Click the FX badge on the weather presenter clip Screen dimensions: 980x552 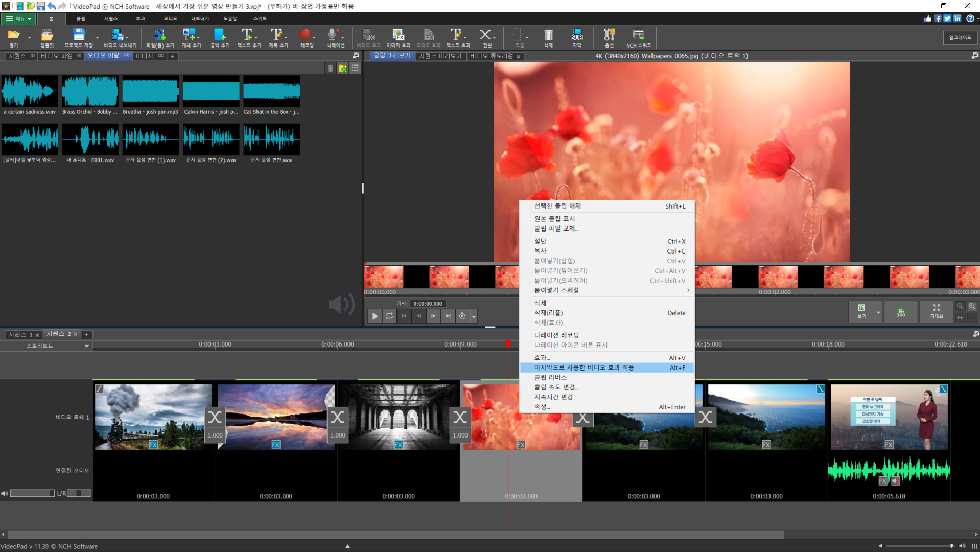[889, 445]
